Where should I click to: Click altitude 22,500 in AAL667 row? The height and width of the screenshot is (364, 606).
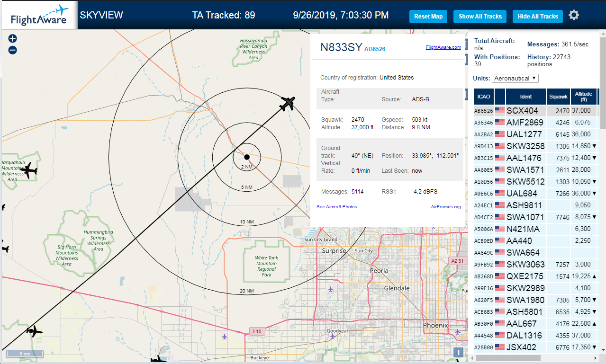pyautogui.click(x=582, y=323)
